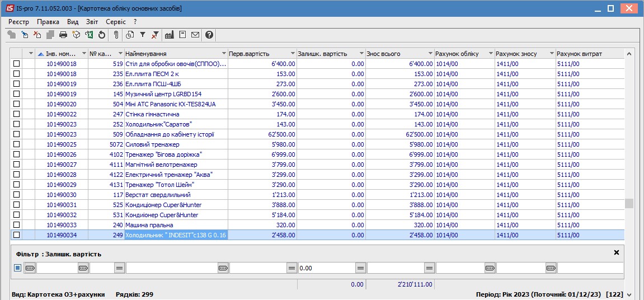Image resolution: width=644 pixels, height=300 pixels.
Task: Tick the checkbox for Верстат свердлильний row
Action: pos(16,194)
